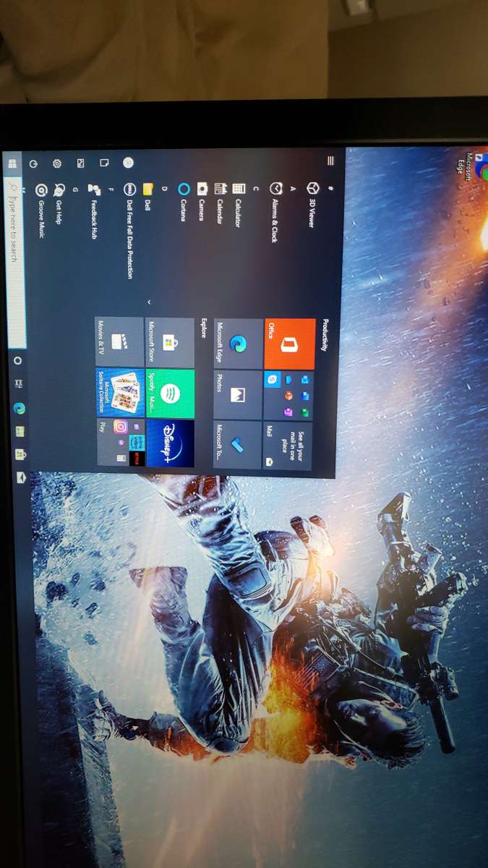Open the Mail tile

pos(288,446)
